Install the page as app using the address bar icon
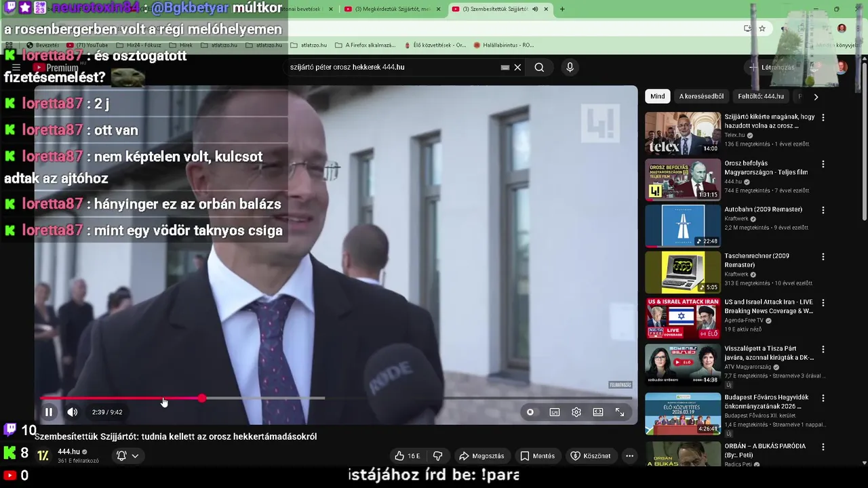This screenshot has height=488, width=868. 747,28
